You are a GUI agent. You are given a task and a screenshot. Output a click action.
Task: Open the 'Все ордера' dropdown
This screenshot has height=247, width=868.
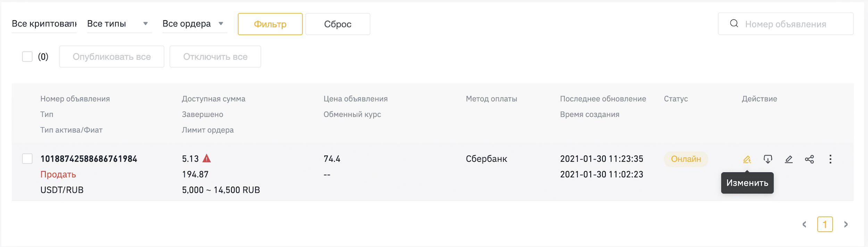195,24
